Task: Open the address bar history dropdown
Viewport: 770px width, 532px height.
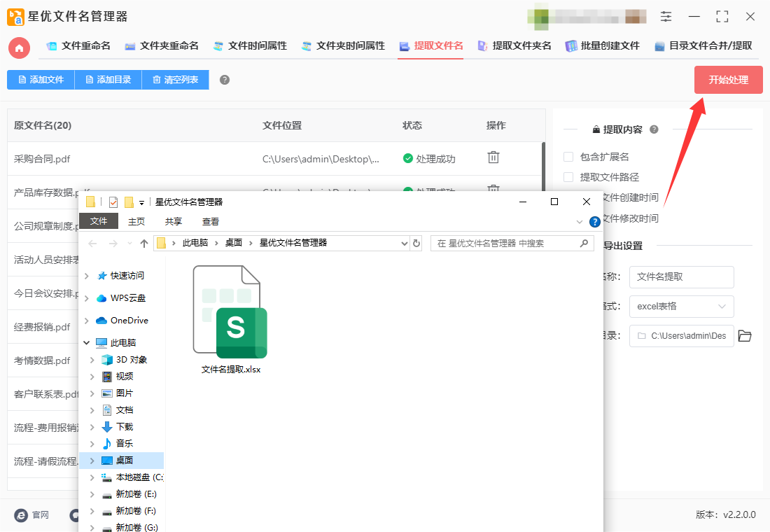Action: pos(404,243)
